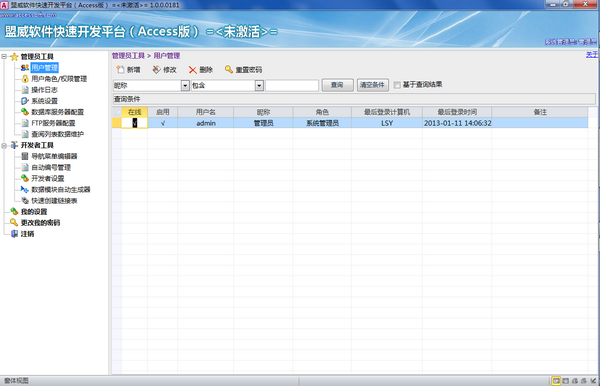Click the document icon beside 操作日志
600x386 pixels.
click(x=25, y=90)
